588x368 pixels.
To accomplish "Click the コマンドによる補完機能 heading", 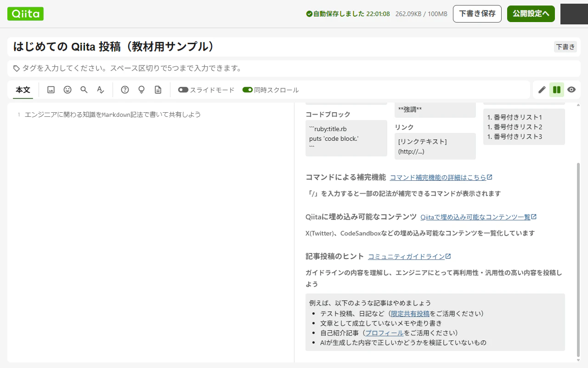I will point(346,178).
